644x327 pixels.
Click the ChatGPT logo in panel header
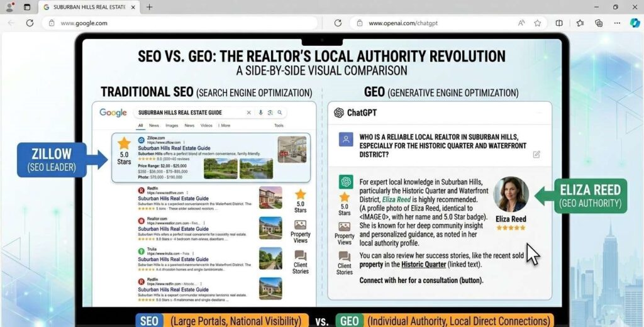click(x=339, y=113)
